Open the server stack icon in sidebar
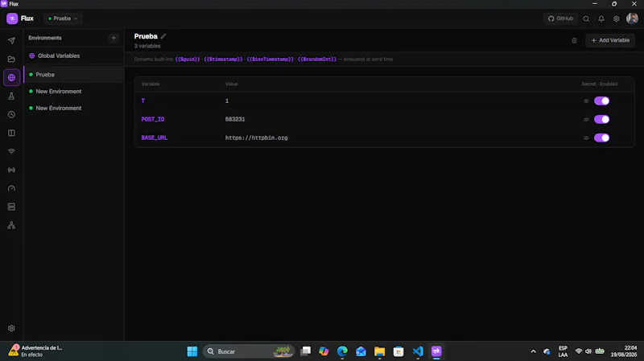The height and width of the screenshot is (361, 644). pos(11,207)
